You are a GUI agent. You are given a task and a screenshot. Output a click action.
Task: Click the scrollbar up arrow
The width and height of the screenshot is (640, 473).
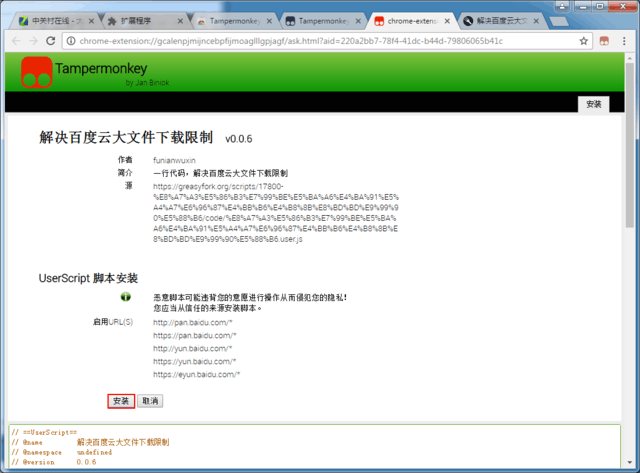click(x=630, y=58)
